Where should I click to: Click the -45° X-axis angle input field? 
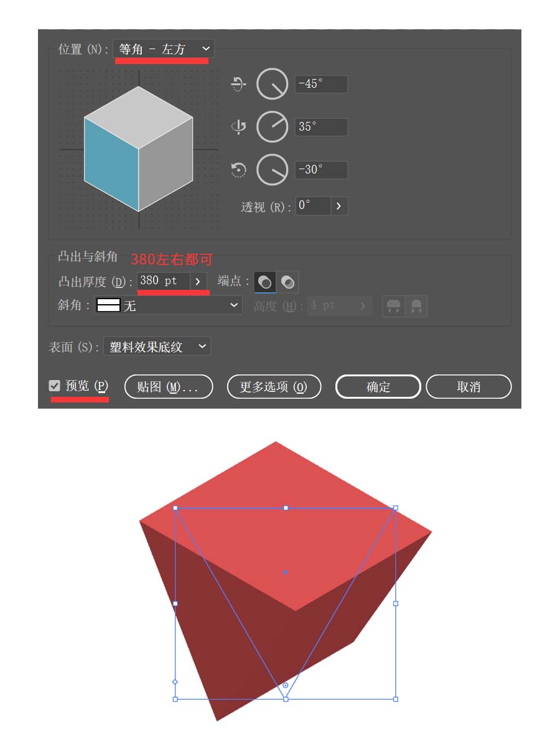pos(321,84)
